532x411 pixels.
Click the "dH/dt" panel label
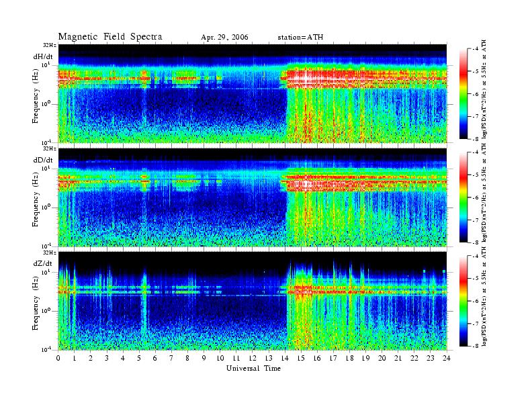coord(43,56)
